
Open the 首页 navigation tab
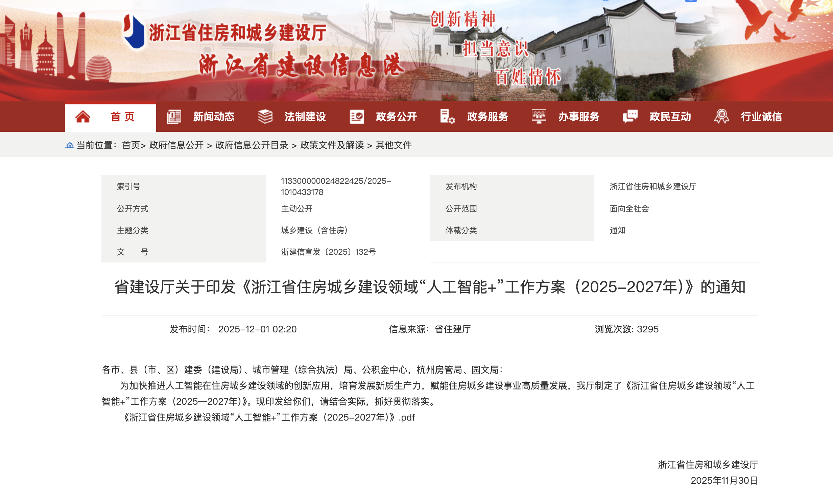122,117
